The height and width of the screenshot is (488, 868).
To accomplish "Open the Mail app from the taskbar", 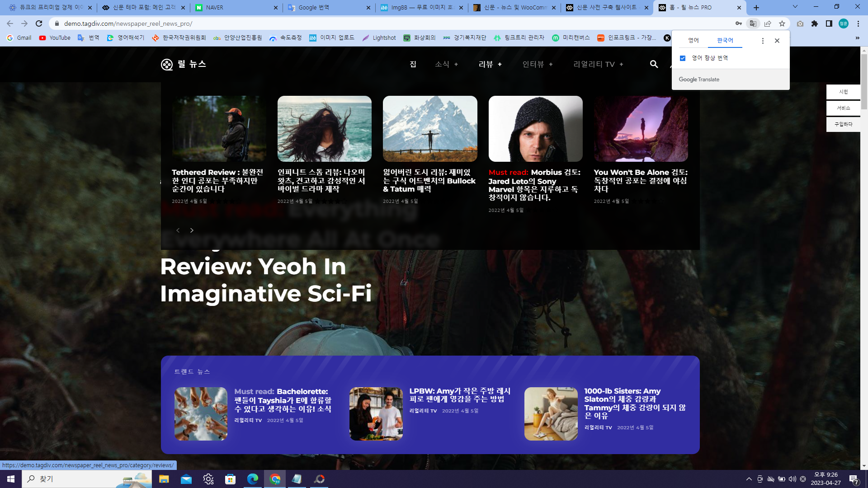I will click(186, 479).
